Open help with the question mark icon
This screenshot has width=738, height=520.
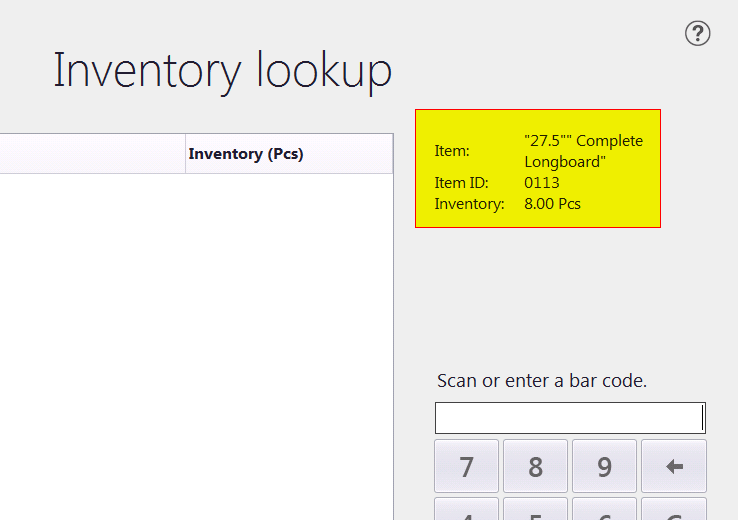697,33
